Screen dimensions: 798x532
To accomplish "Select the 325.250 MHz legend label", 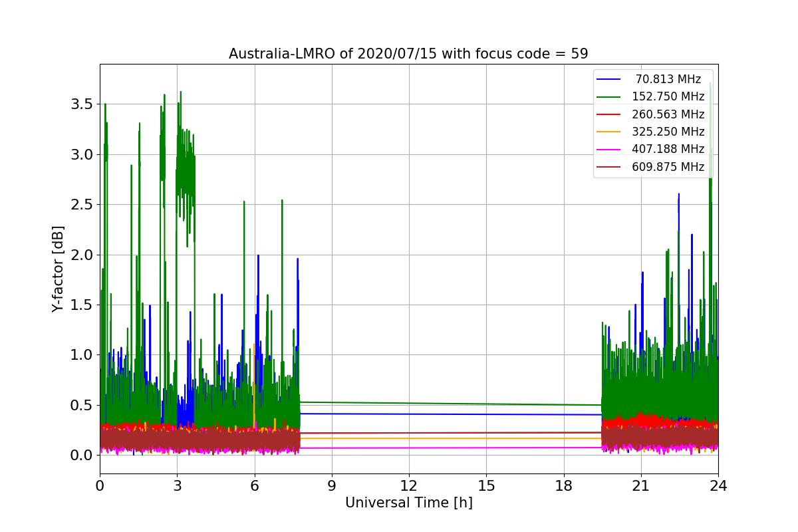I will [668, 132].
